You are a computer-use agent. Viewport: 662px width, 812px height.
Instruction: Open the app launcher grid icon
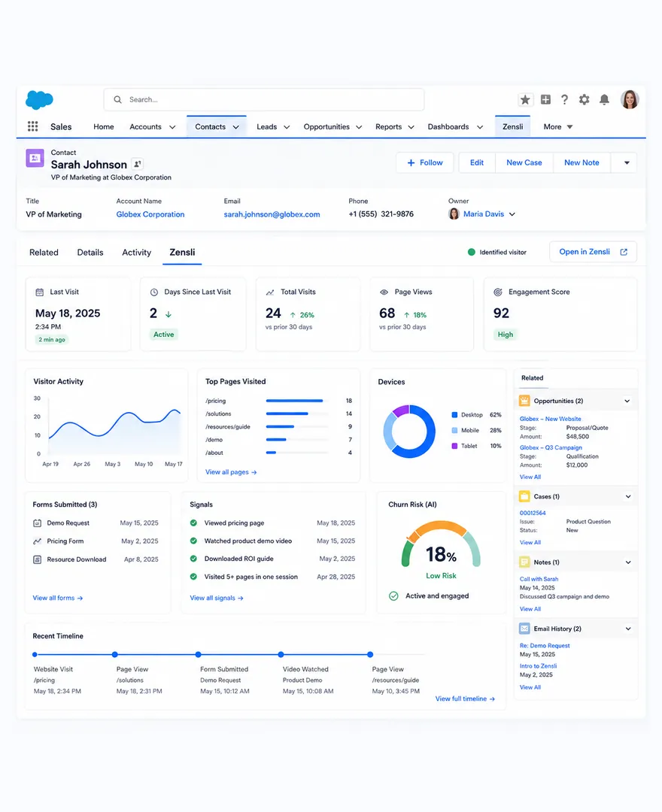pos(32,126)
